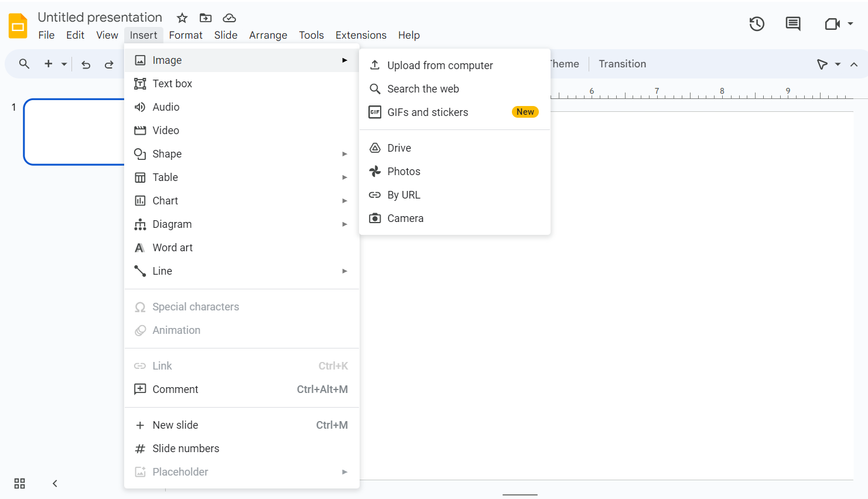
Task: Open the Transition sidebar
Action: click(622, 64)
